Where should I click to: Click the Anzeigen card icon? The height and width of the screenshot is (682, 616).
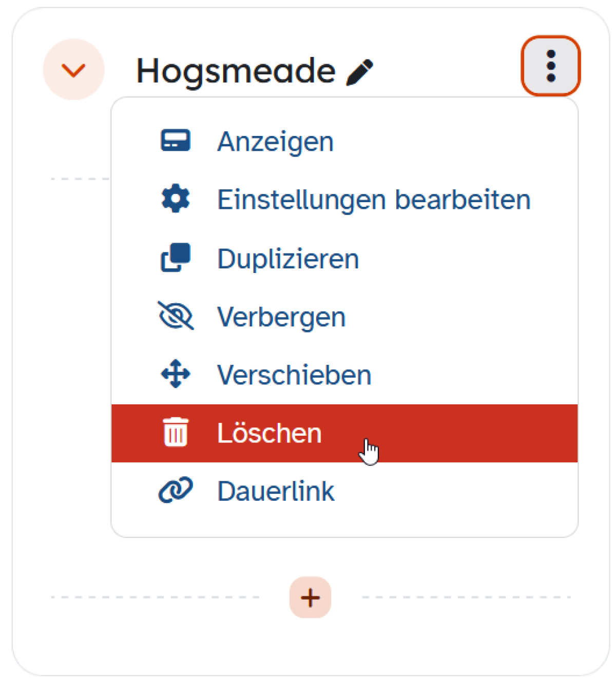[176, 141]
